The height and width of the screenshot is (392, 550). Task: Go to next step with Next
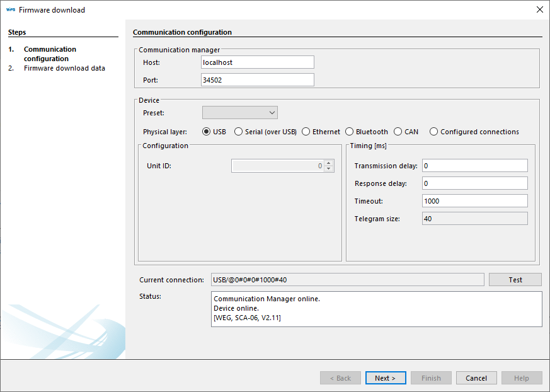(385, 378)
